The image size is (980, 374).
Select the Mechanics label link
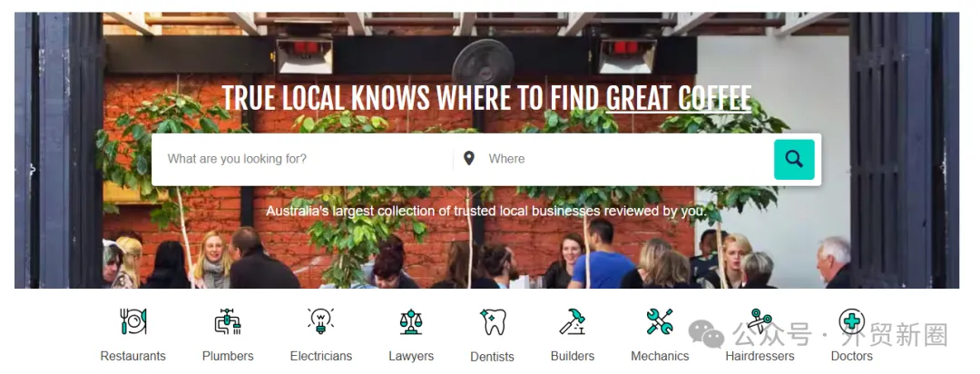[660, 356]
